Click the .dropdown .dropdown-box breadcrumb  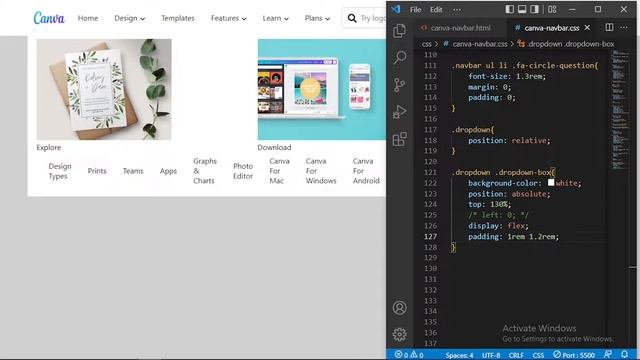click(x=571, y=44)
